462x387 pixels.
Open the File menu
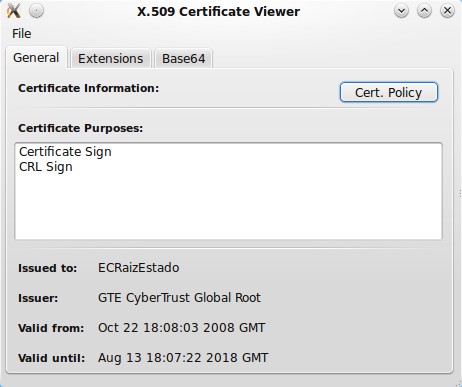click(22, 34)
